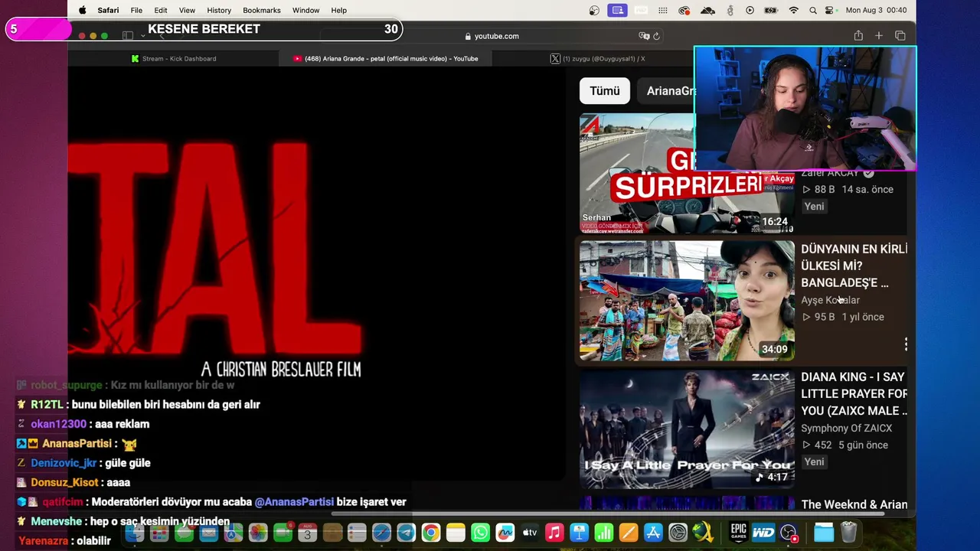
Task: Open Freeform from the Dock
Action: coord(505,533)
